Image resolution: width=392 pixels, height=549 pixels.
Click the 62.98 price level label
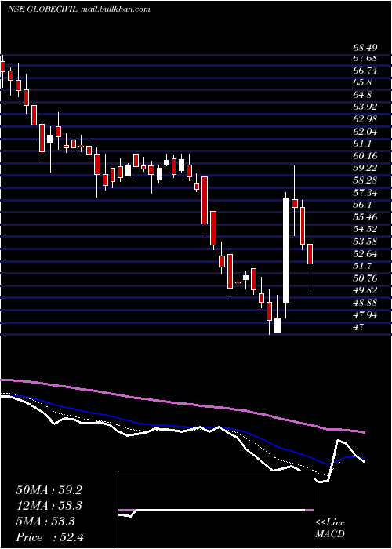[365, 119]
